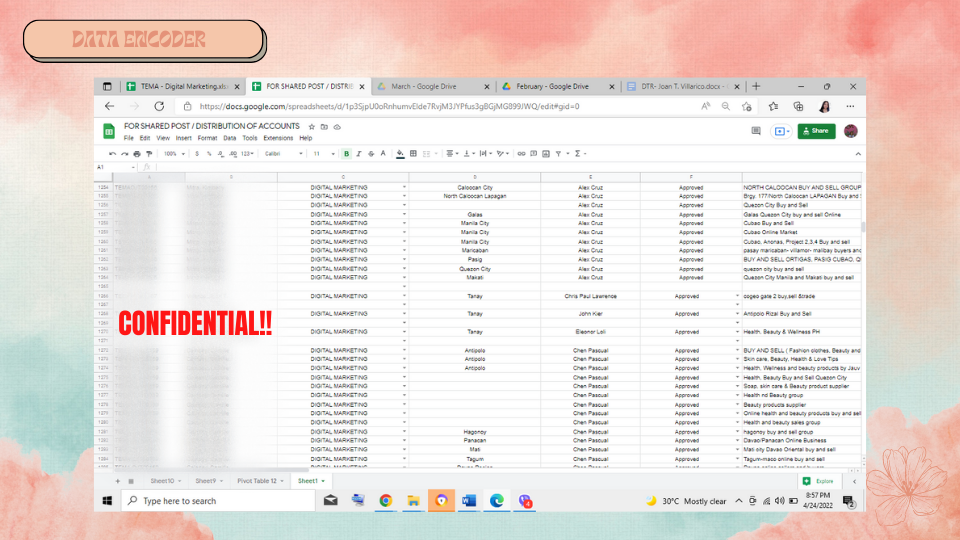Toggle italic formatting
Screen dimensions: 960x540
point(359,154)
